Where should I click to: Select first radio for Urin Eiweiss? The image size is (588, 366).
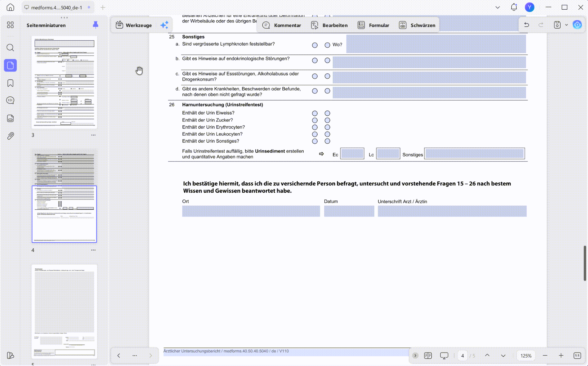[315, 113]
